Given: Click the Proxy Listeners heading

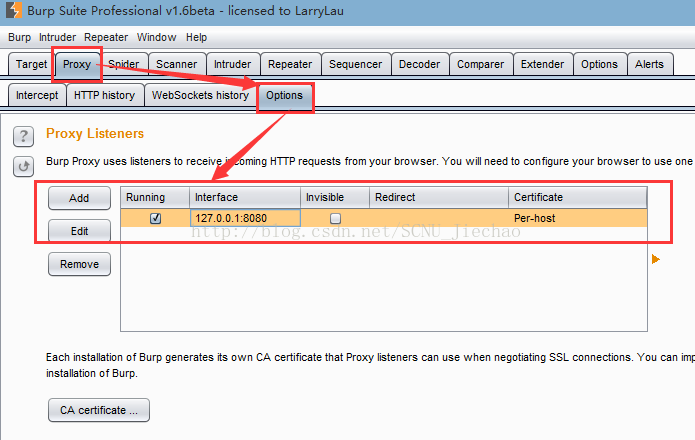Looking at the screenshot, I should coord(95,133).
